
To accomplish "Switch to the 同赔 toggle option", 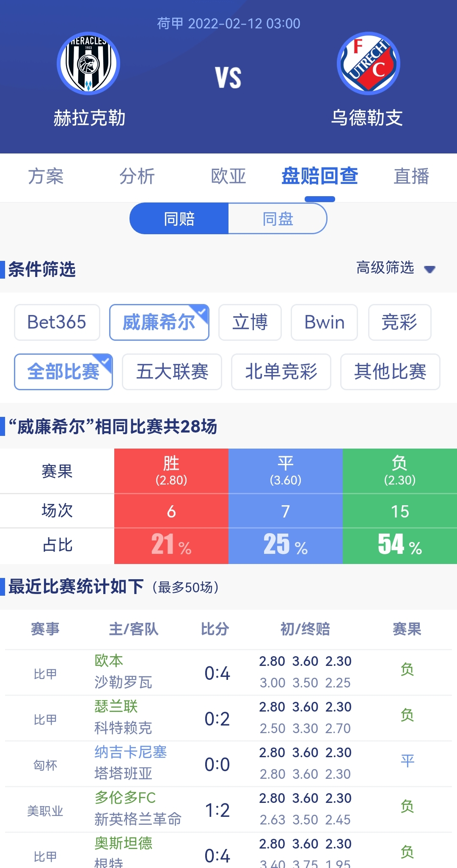I will point(179,219).
